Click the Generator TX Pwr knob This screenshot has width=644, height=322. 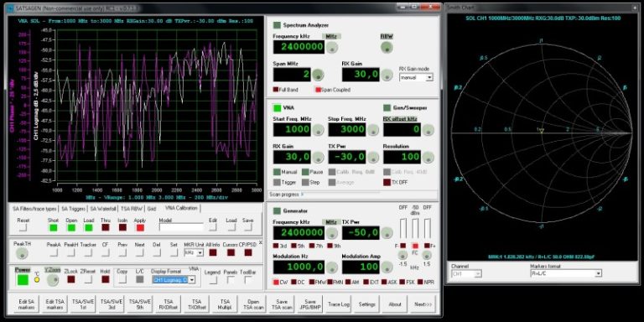(x=387, y=233)
